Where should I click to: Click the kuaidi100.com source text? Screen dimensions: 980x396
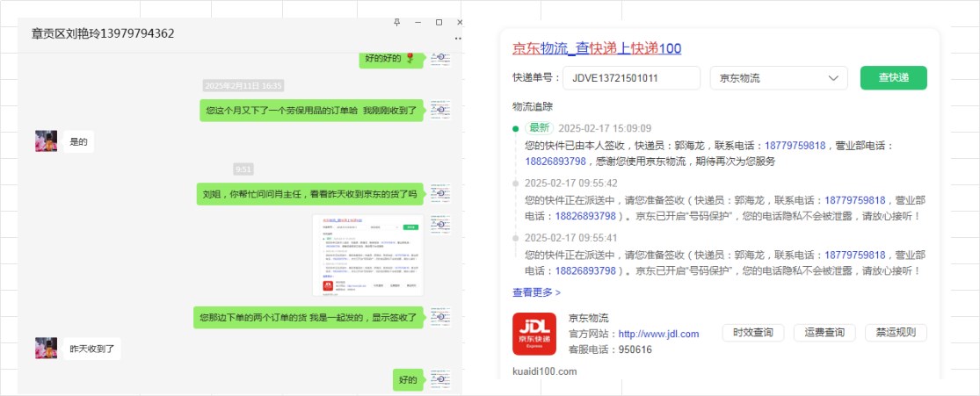click(544, 371)
